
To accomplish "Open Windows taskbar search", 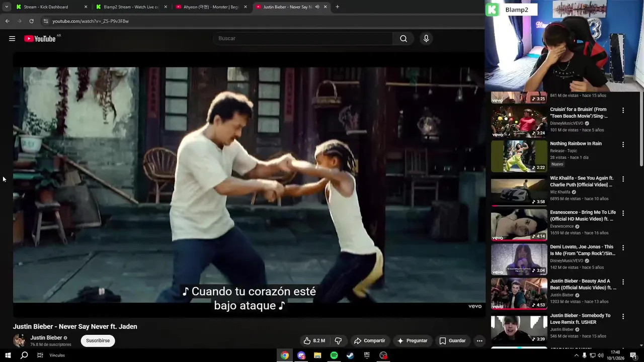I will tap(24, 355).
